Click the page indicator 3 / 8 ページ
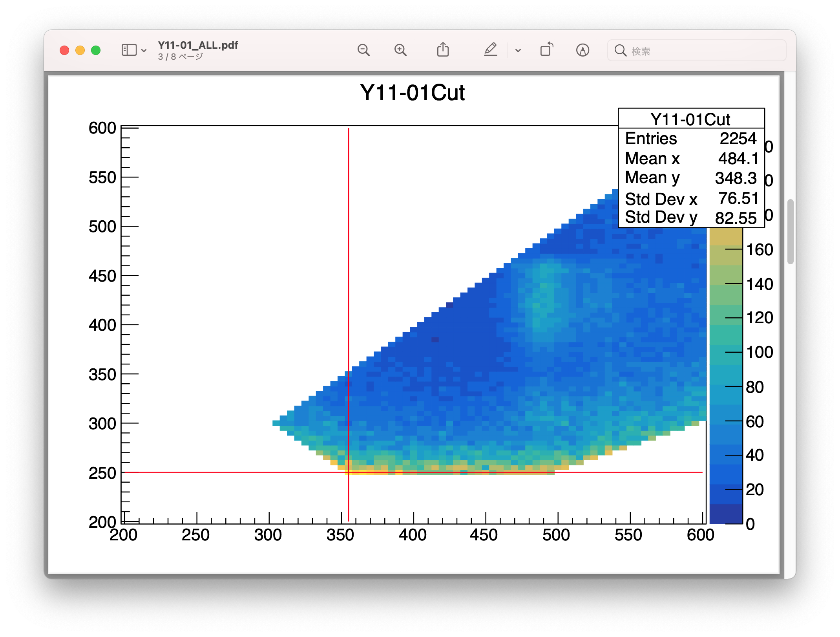Screen dimensions: 840x637 [181, 57]
